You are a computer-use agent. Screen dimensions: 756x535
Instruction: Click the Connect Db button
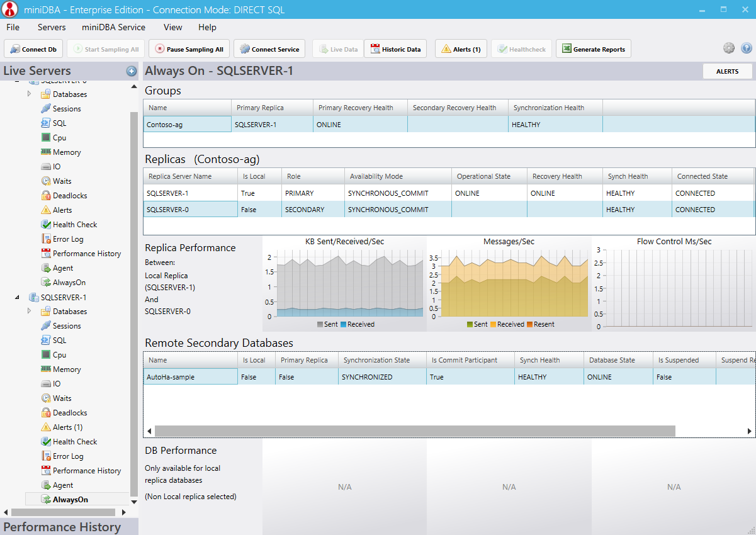pyautogui.click(x=33, y=49)
